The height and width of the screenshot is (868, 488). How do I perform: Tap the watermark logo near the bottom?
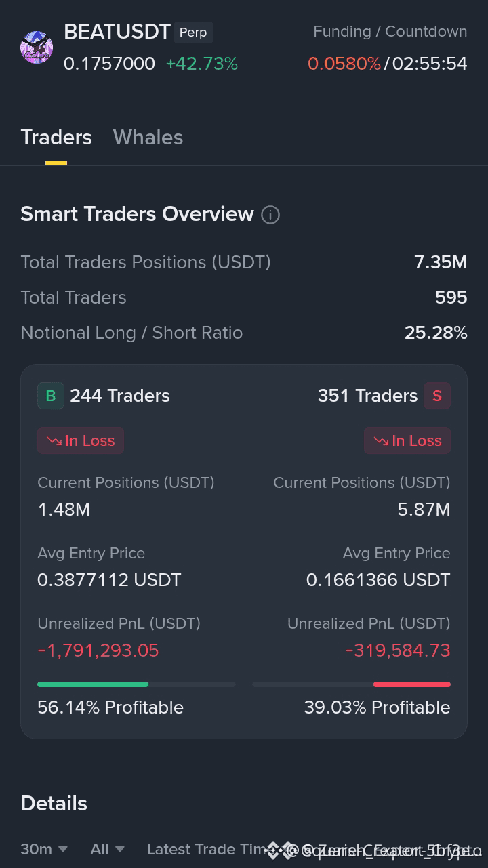click(274, 850)
